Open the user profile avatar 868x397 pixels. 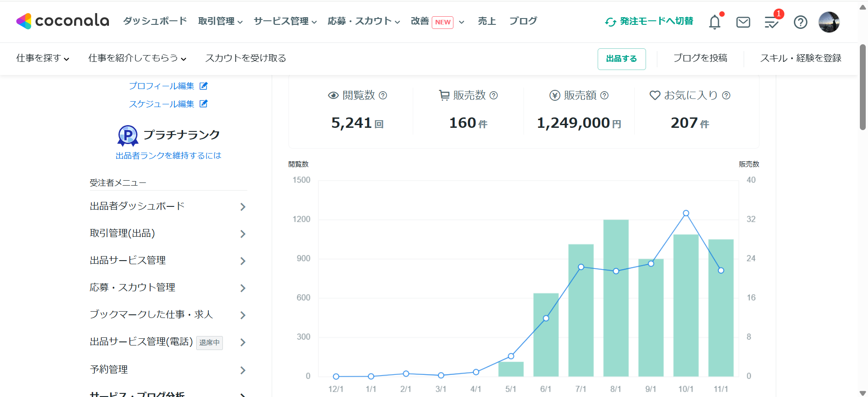click(x=829, y=22)
